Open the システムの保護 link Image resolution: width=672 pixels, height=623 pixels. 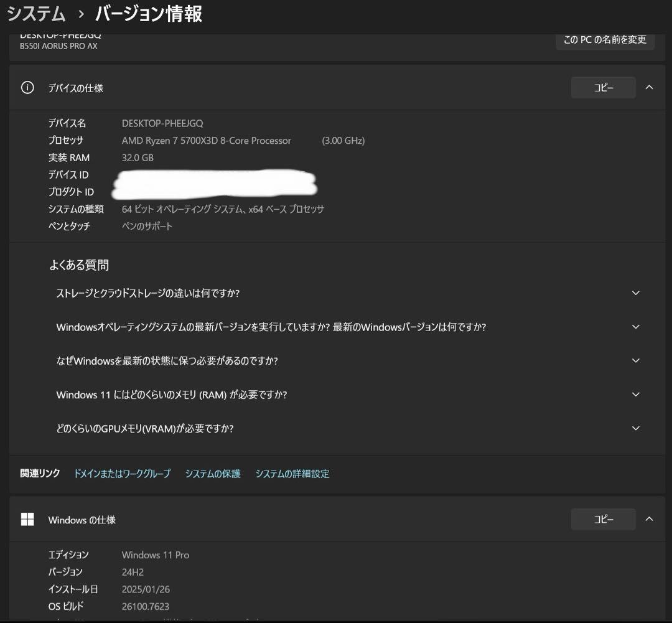coord(212,474)
